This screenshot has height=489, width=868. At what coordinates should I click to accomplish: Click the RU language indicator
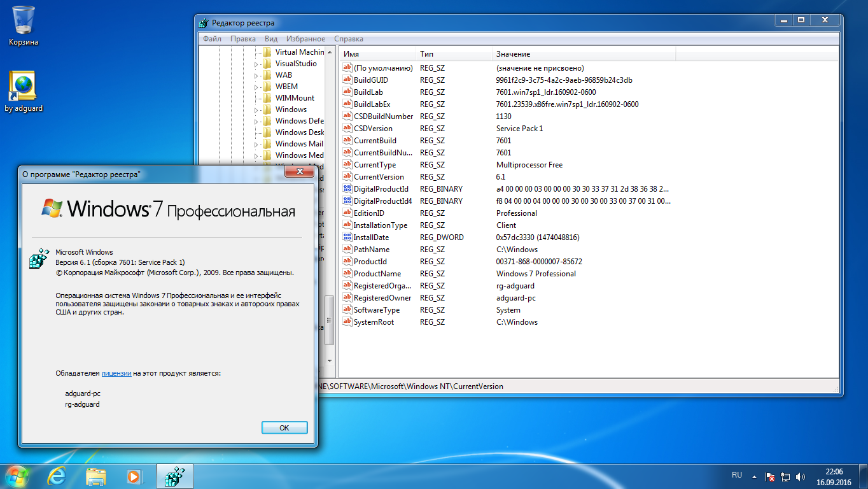(x=737, y=475)
